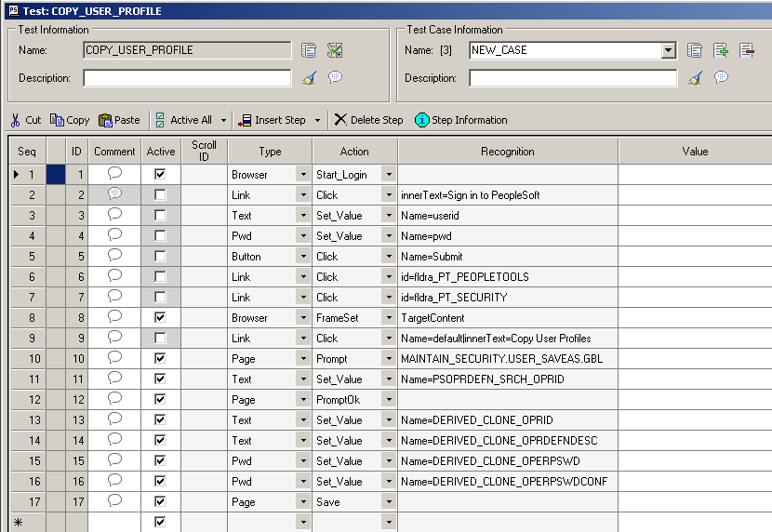Click the PS application icon in title bar
The height and width of the screenshot is (532, 772).
[x=13, y=10]
